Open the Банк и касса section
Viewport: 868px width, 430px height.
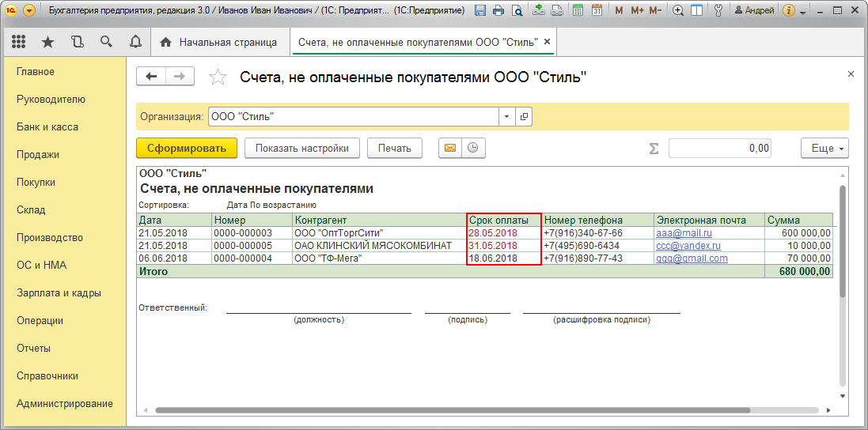pos(47,126)
